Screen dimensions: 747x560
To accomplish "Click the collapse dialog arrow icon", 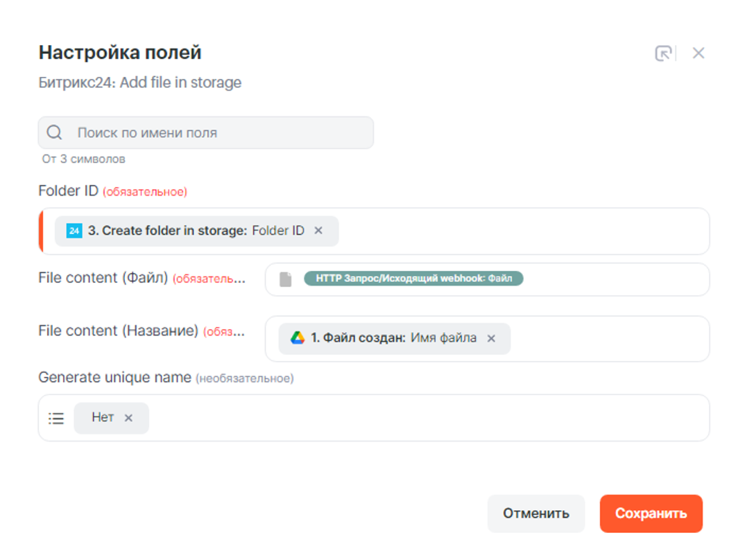I will [x=663, y=53].
